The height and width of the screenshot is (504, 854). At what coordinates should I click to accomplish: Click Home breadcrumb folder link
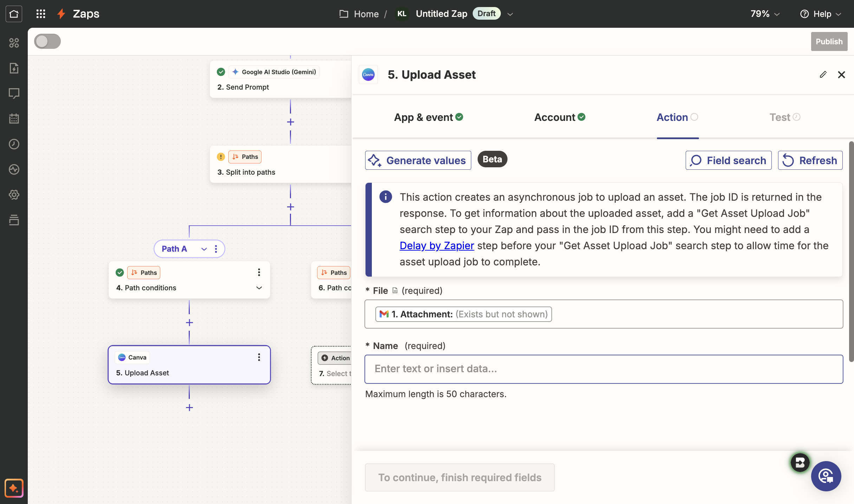coord(359,14)
